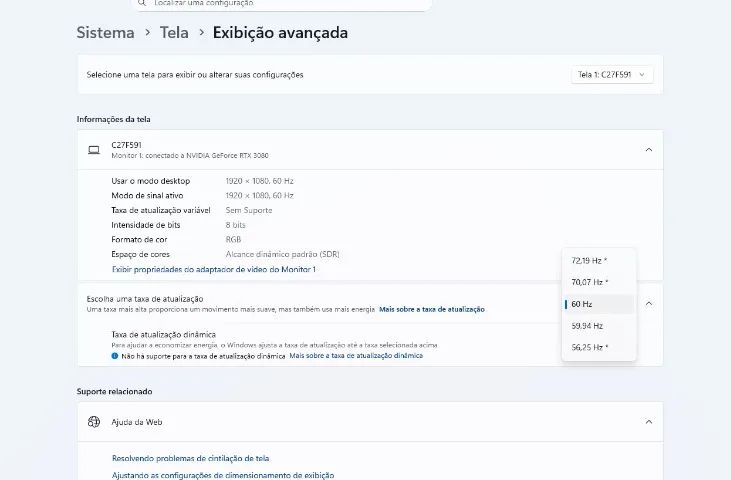731x480 pixels.
Task: Go to Sistema breadcrumb
Action: [x=105, y=33]
